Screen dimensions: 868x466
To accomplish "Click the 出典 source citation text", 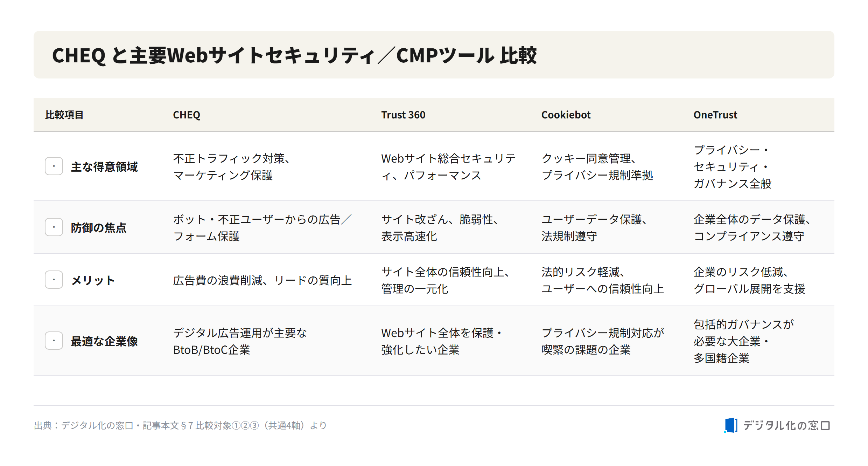I will (x=180, y=425).
